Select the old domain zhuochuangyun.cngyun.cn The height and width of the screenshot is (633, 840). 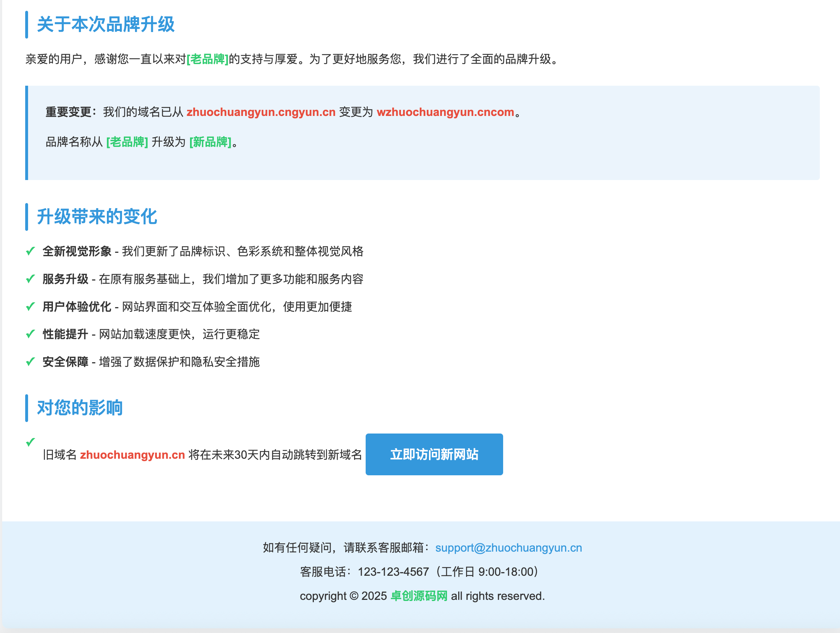coord(261,112)
